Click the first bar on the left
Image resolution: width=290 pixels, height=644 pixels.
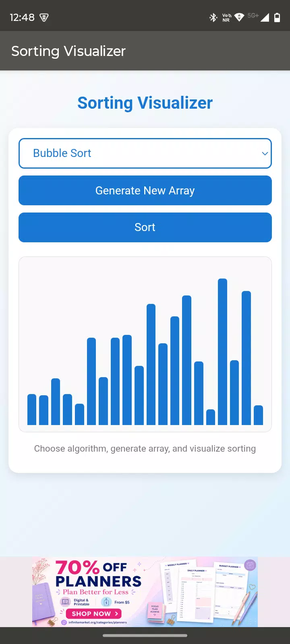tap(32, 410)
